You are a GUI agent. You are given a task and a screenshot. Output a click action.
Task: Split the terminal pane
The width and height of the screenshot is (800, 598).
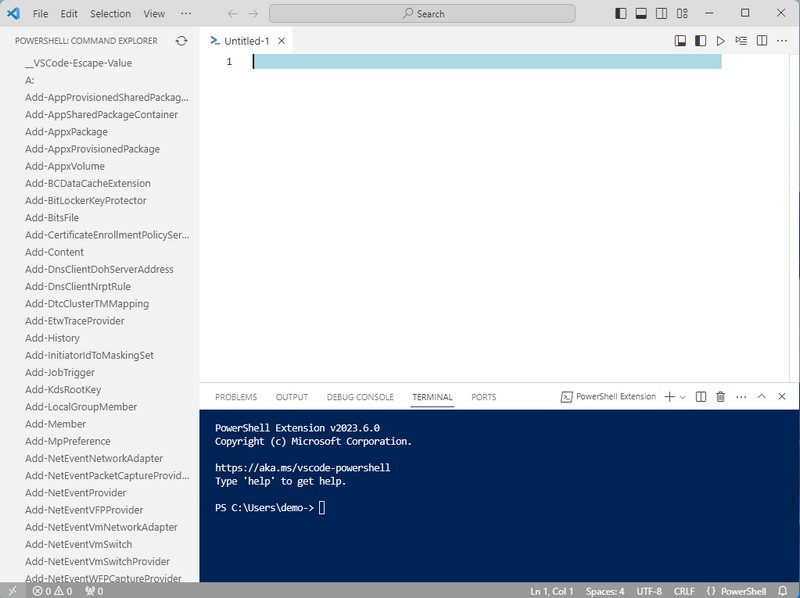[x=701, y=397]
